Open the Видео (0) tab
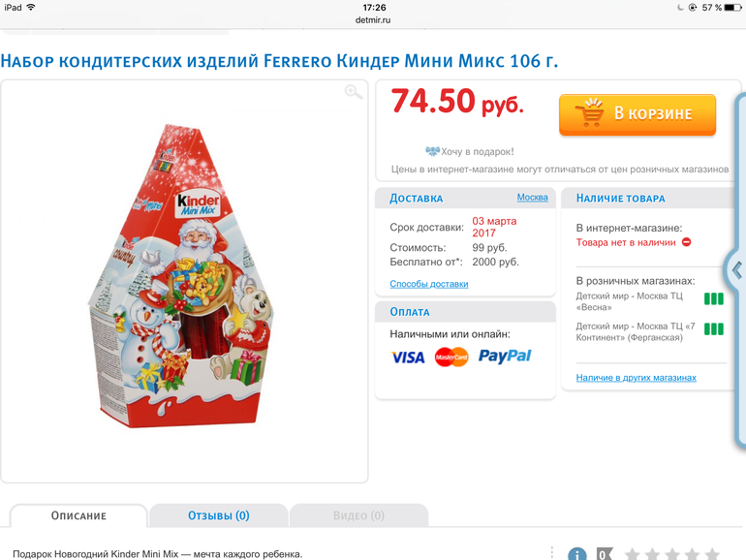 (358, 515)
